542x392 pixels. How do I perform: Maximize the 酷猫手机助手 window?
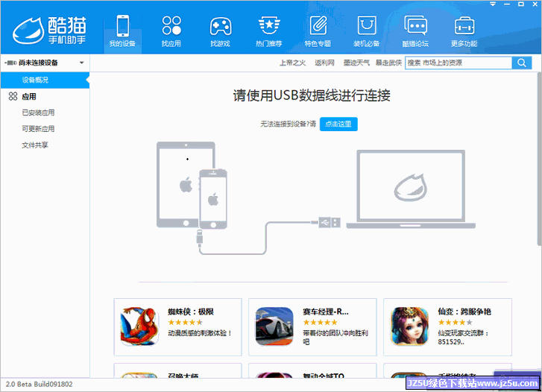(521, 4)
